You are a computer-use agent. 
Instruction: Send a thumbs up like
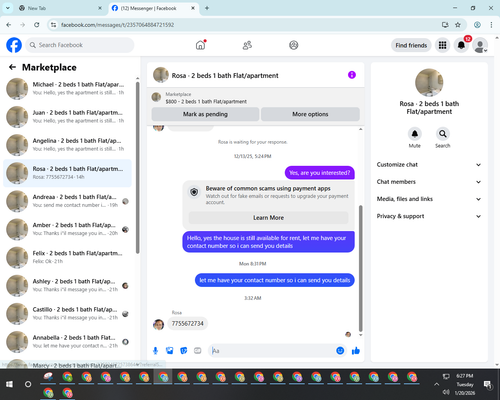coord(356,350)
